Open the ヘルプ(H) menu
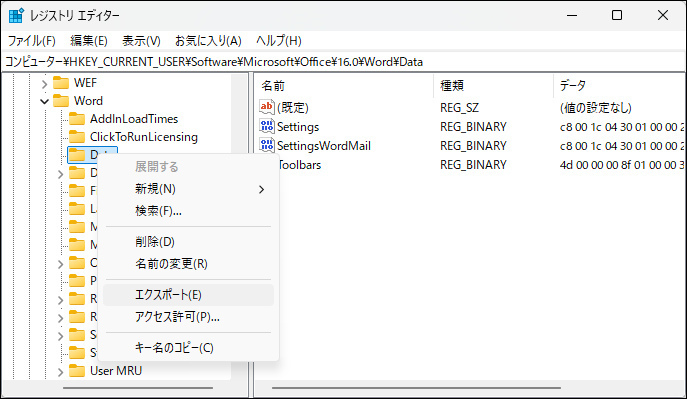 pyautogui.click(x=279, y=41)
